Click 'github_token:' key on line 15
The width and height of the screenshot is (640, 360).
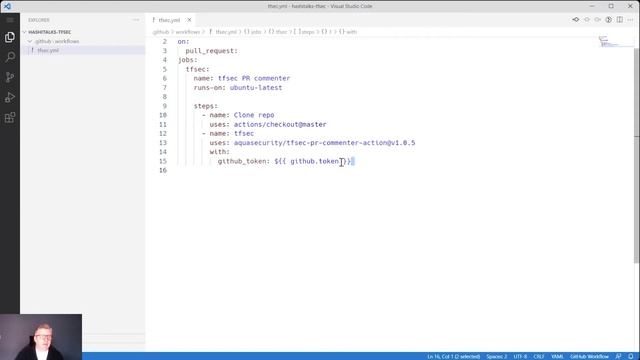244,162
